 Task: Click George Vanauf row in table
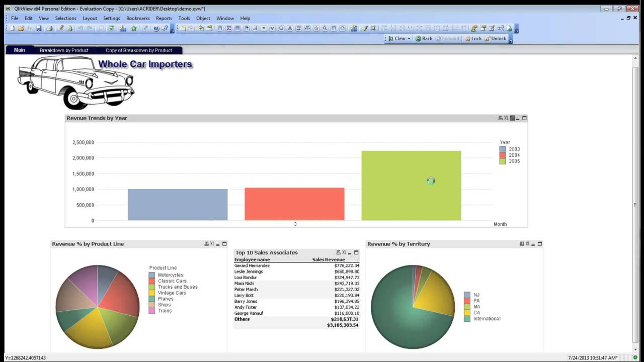(296, 313)
